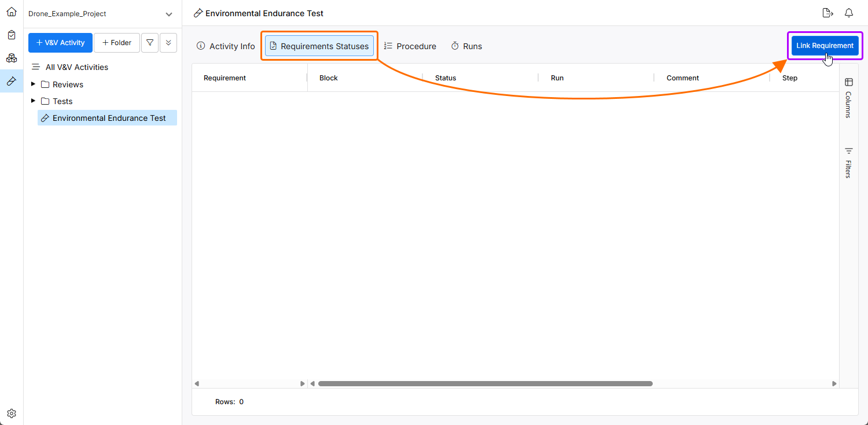
Task: Open the Filters side panel
Action: 849,162
